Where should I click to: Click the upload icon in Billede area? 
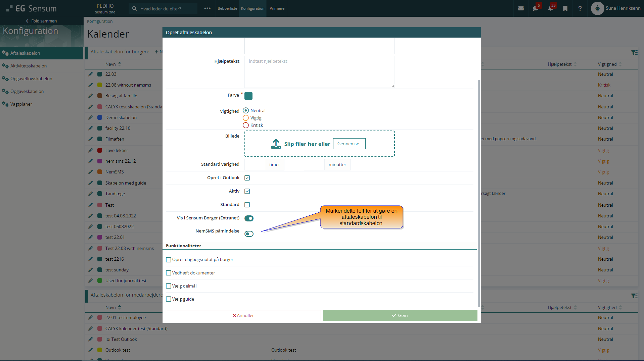point(276,144)
